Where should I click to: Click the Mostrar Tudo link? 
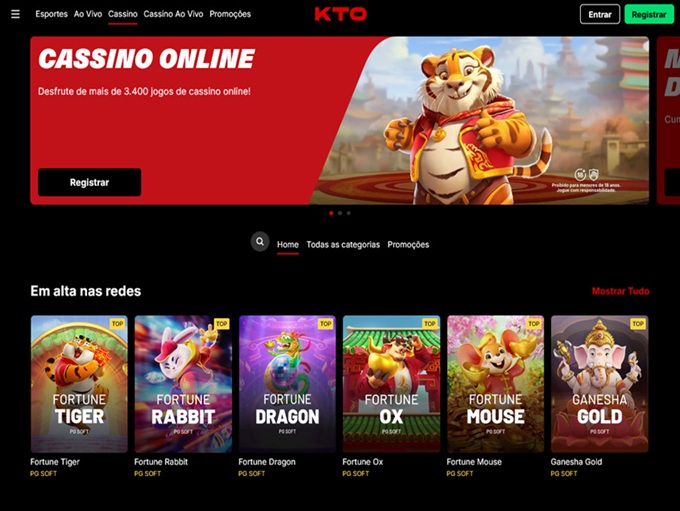point(620,291)
